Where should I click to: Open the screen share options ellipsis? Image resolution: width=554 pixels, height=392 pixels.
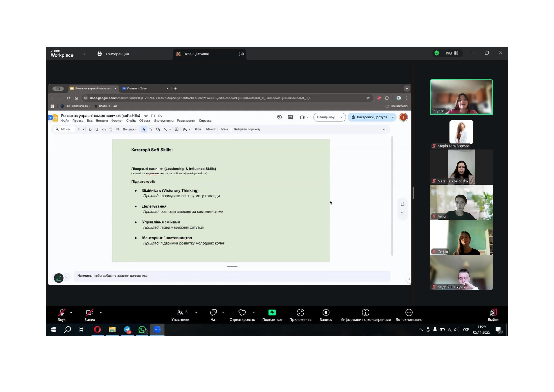click(x=241, y=54)
